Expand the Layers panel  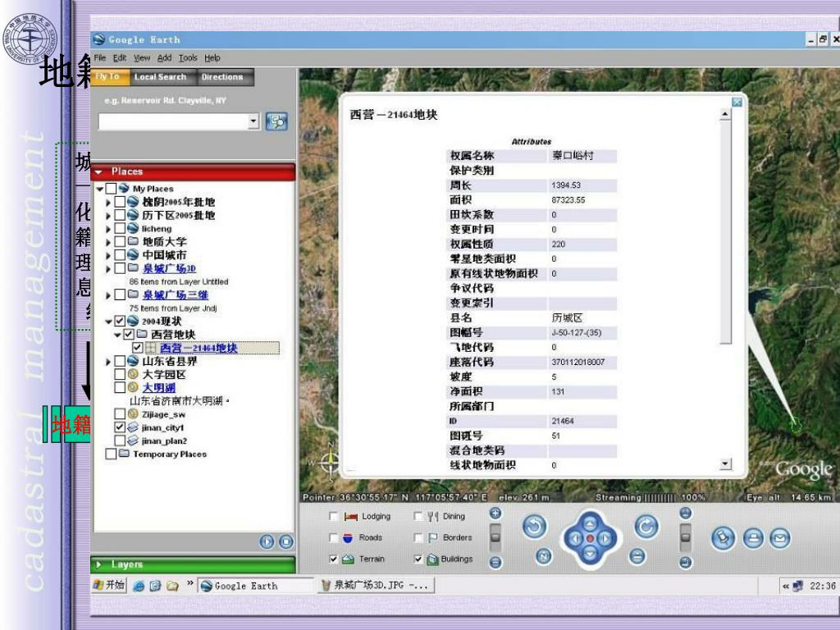(193, 564)
